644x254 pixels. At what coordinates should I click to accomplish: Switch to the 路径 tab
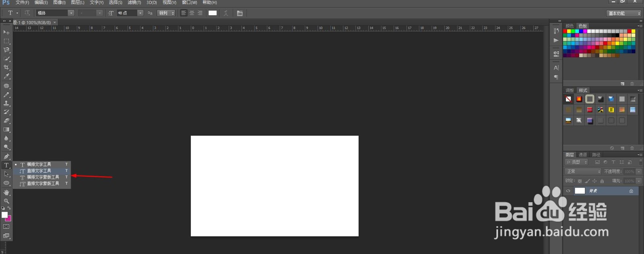[x=596, y=155]
